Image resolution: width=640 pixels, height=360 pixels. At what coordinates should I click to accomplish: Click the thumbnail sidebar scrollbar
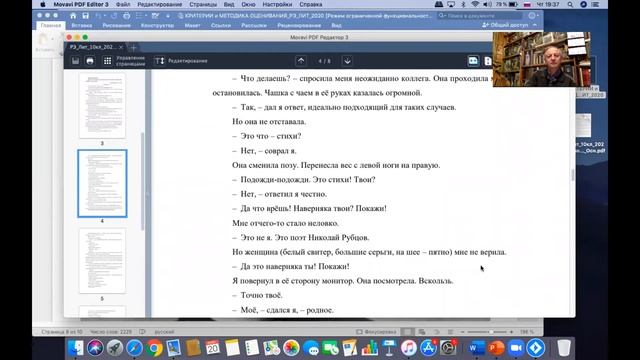pyautogui.click(x=142, y=182)
